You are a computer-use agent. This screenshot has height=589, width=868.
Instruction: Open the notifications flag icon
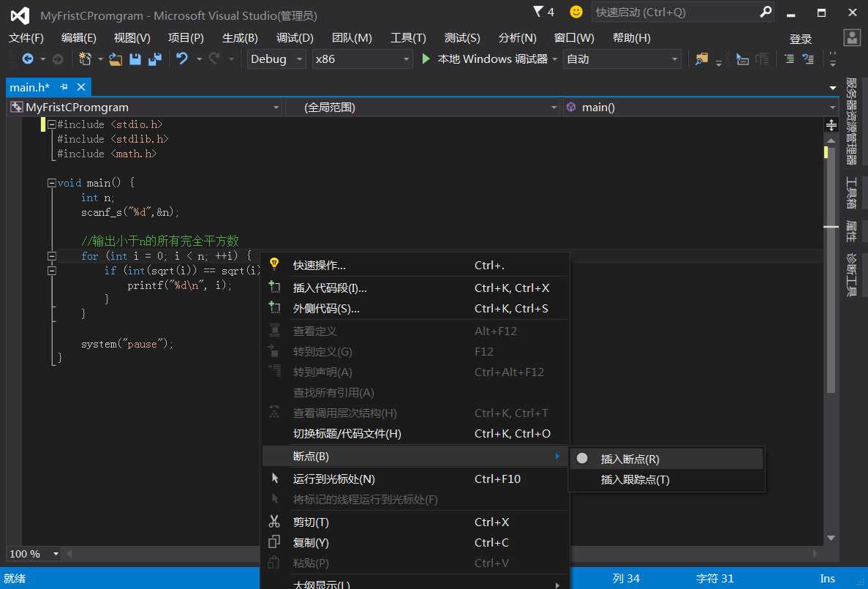(x=539, y=12)
